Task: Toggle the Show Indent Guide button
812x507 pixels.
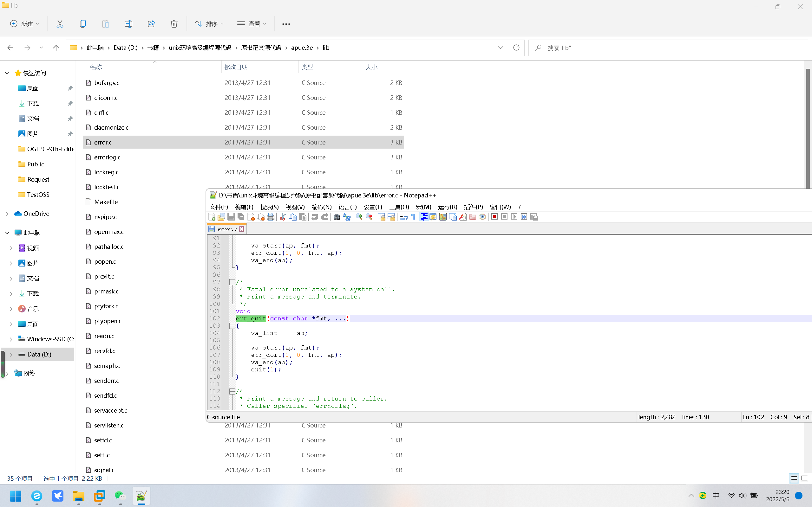Action: pyautogui.click(x=423, y=217)
